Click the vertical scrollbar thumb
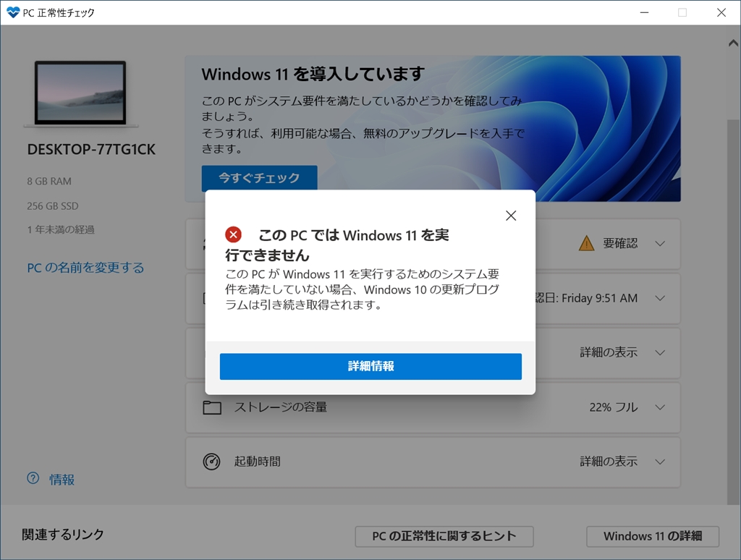Viewport: 741px width, 560px height. point(734,312)
